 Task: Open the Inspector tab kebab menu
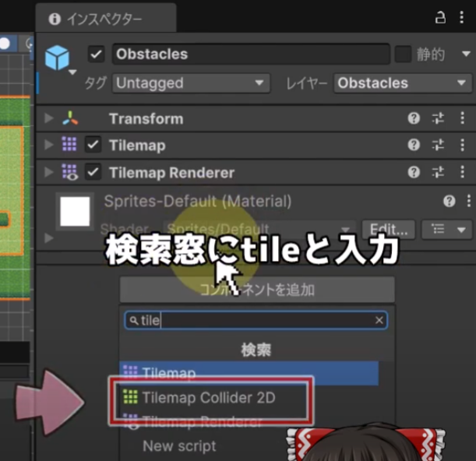coord(461,17)
